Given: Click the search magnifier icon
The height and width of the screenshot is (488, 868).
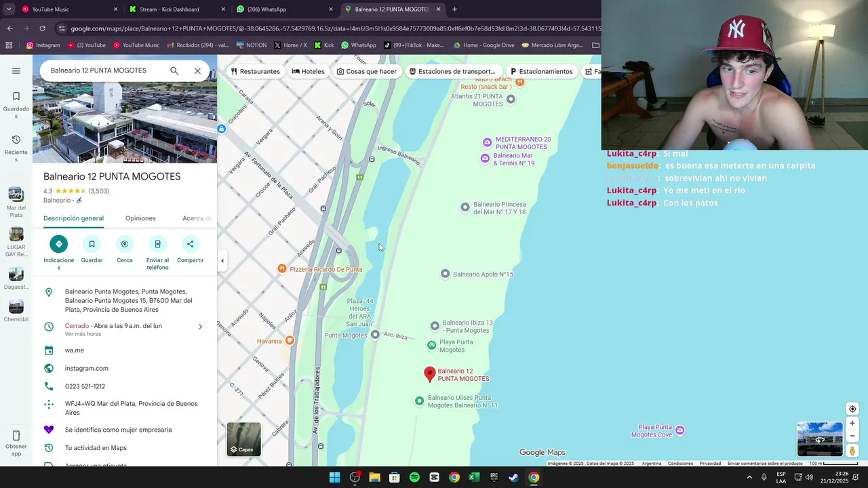Looking at the screenshot, I should 174,70.
